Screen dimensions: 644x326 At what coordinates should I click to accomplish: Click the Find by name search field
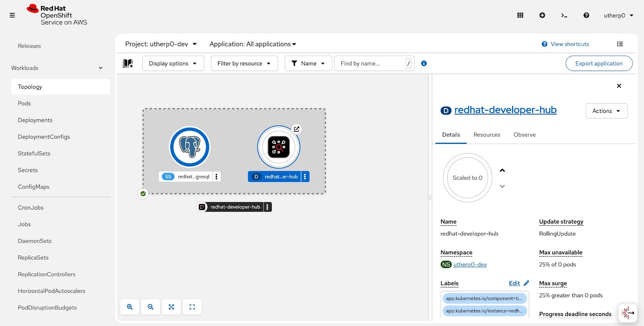(x=370, y=63)
